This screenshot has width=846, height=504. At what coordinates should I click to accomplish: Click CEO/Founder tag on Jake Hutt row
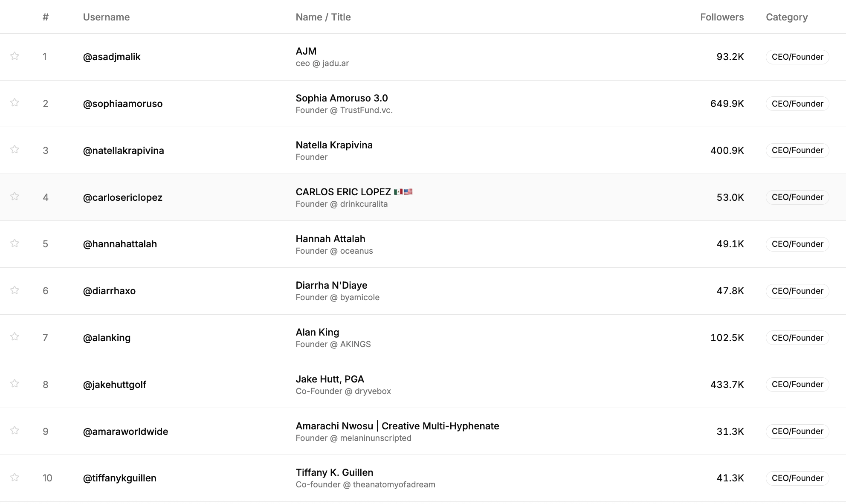797,384
